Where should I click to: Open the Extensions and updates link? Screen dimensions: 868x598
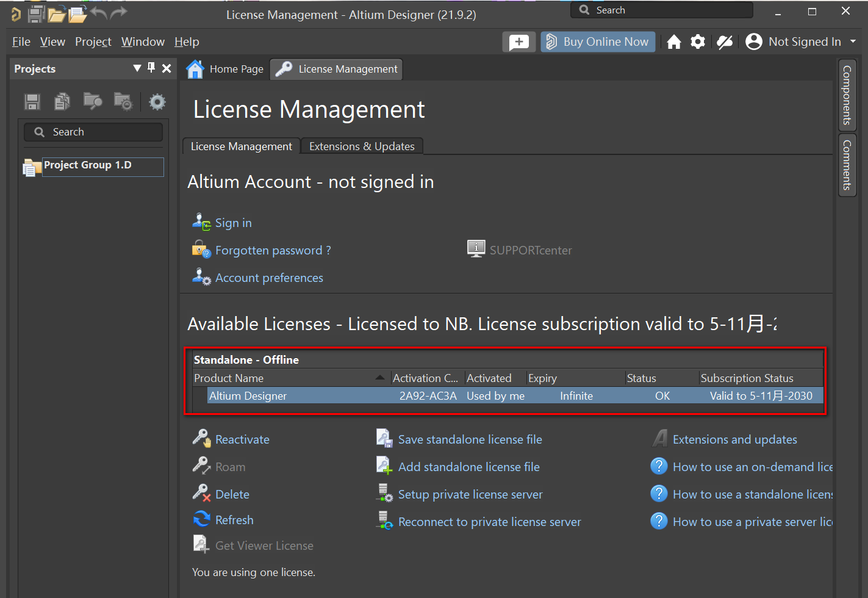[735, 439]
